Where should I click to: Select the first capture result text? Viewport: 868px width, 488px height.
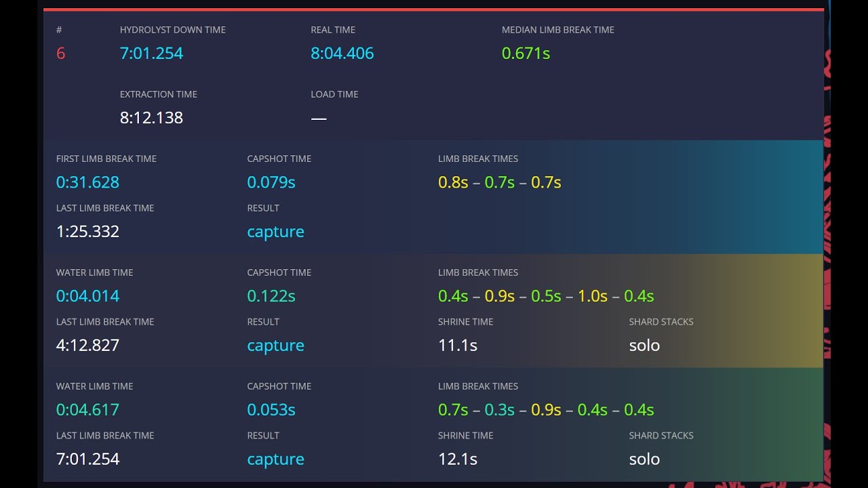275,232
